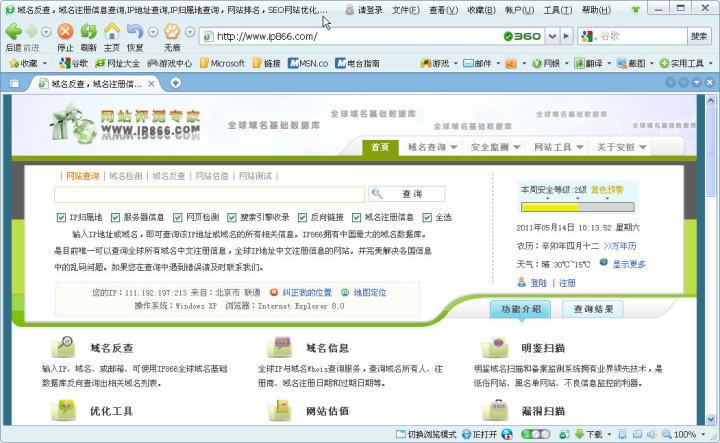Click the domain query input field
Screen dimensions: 720x443
[209, 194]
